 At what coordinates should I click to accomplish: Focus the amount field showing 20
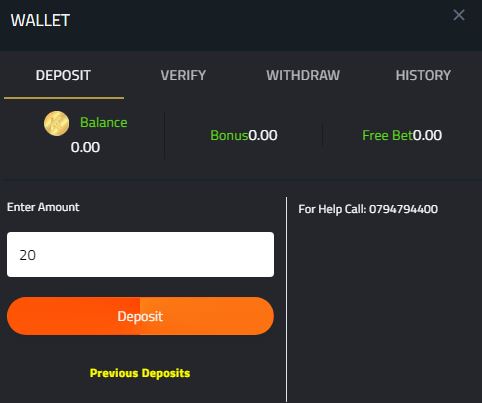pyautogui.click(x=140, y=255)
